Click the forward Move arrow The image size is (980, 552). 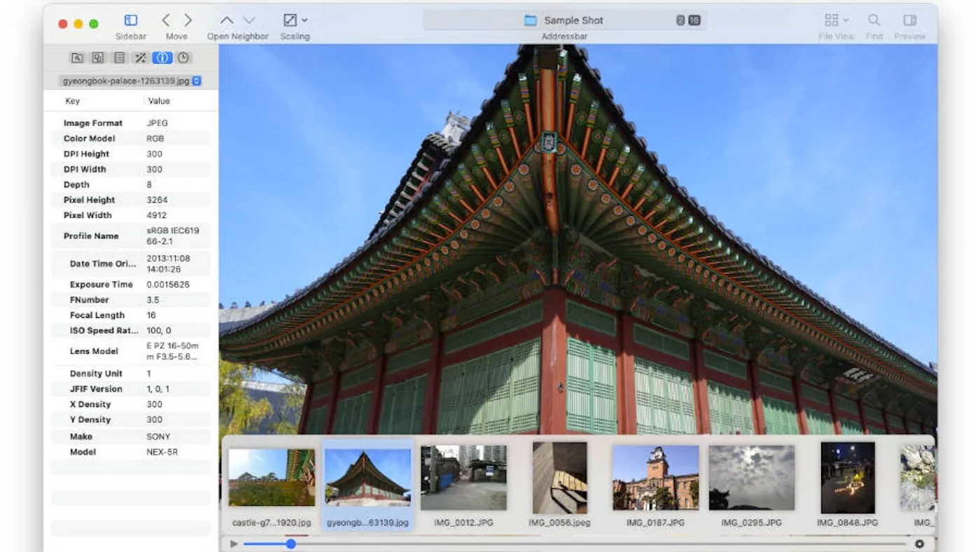187,20
